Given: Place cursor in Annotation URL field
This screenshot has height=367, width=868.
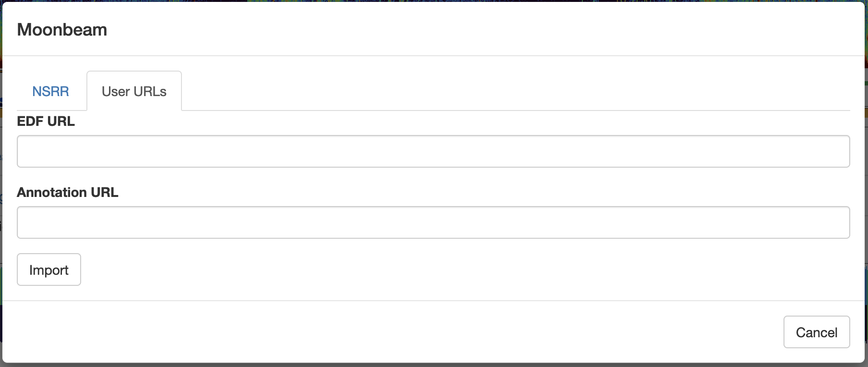Looking at the screenshot, I should pos(433,222).
